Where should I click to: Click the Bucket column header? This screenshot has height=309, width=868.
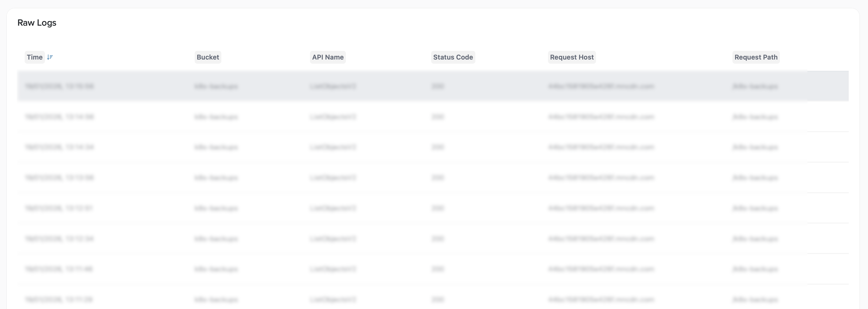coord(207,57)
